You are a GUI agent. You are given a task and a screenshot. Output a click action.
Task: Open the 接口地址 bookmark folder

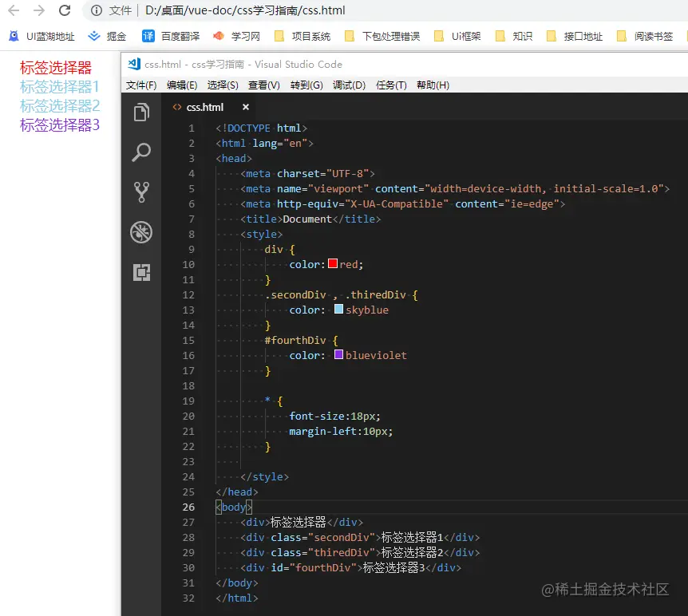tap(575, 36)
